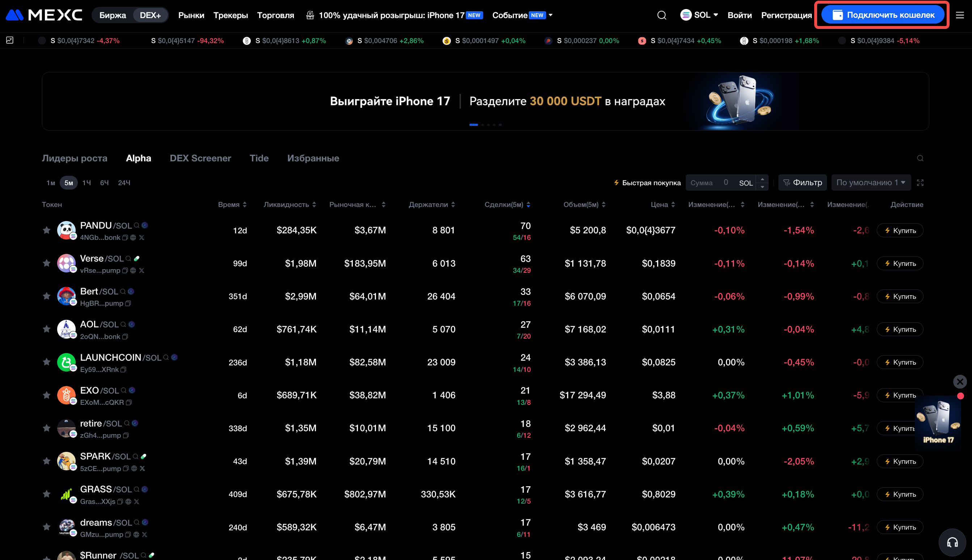The width and height of the screenshot is (972, 560).
Task: Dismiss the floating iPhone 17 promo
Action: coord(960,382)
